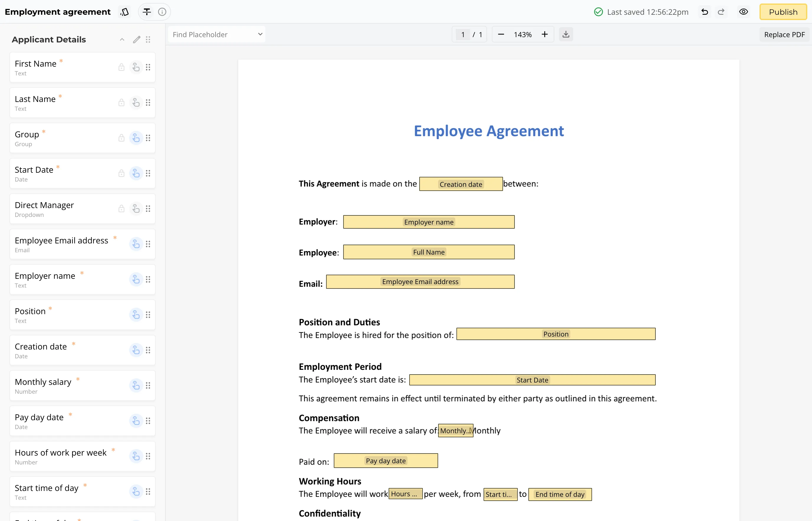The width and height of the screenshot is (812, 521).
Task: Select the Creation date placeholder in document
Action: (x=461, y=184)
